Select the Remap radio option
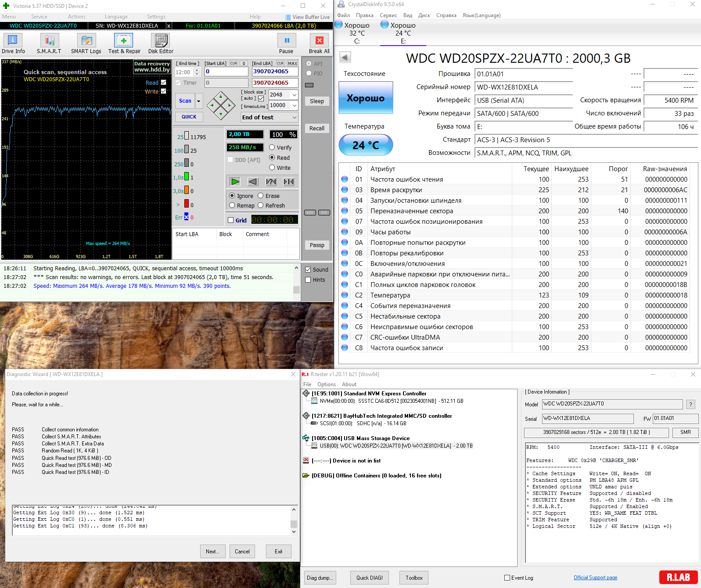This screenshot has height=588, width=701. (x=232, y=205)
